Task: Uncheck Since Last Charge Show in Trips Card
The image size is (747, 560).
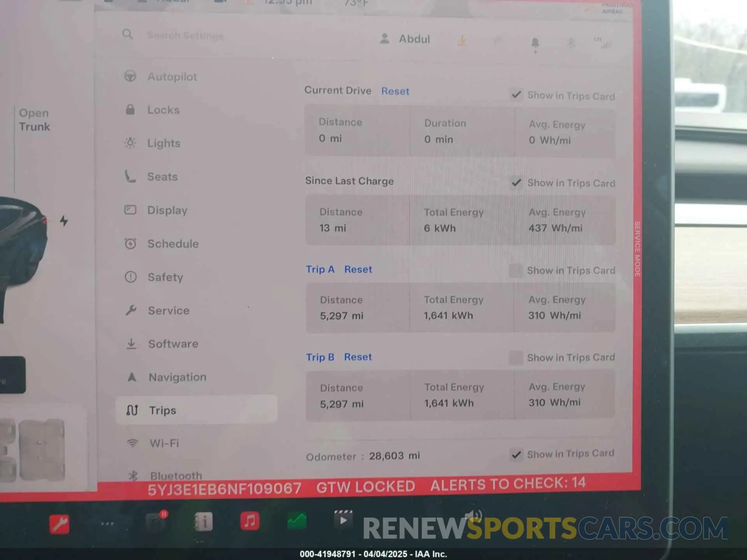Action: pos(516,182)
